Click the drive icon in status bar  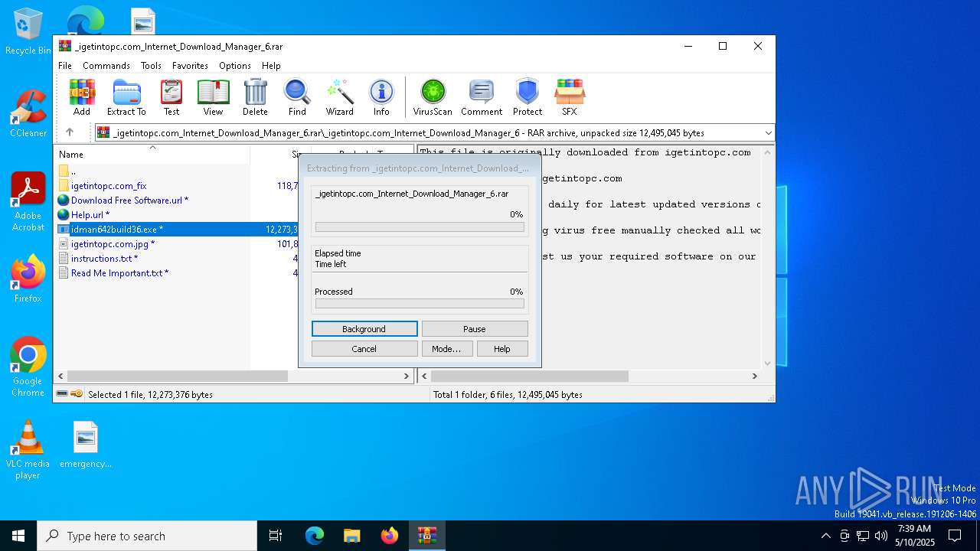click(62, 394)
